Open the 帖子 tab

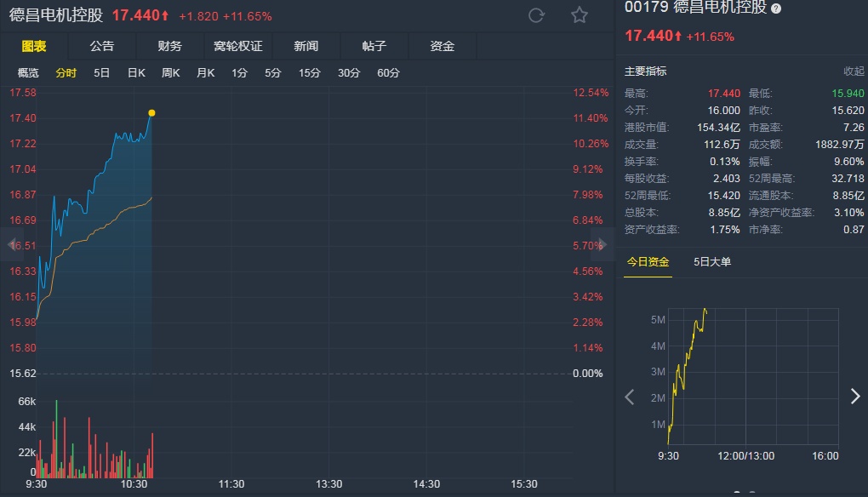[x=374, y=46]
